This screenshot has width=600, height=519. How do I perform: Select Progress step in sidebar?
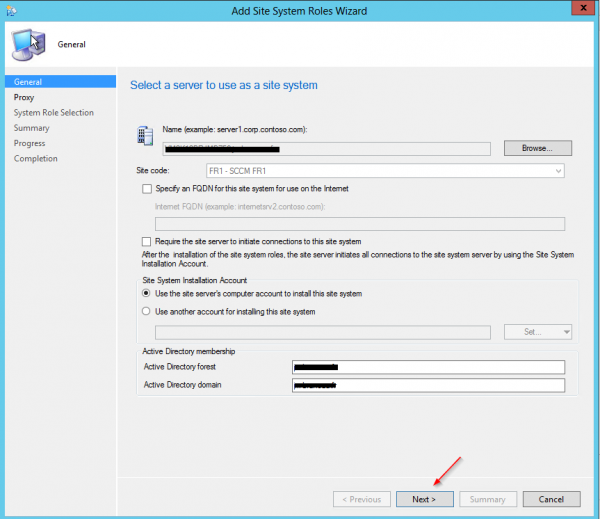click(x=29, y=143)
